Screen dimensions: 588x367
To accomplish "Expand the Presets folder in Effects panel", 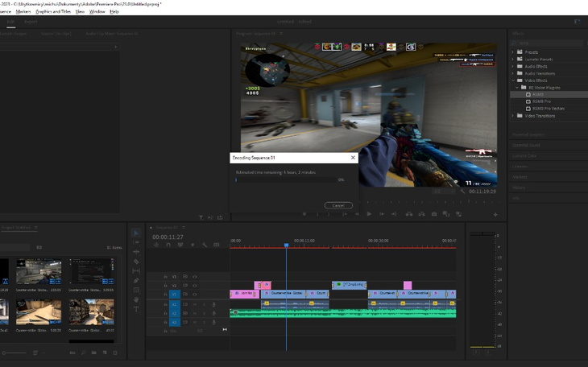I will pos(513,52).
